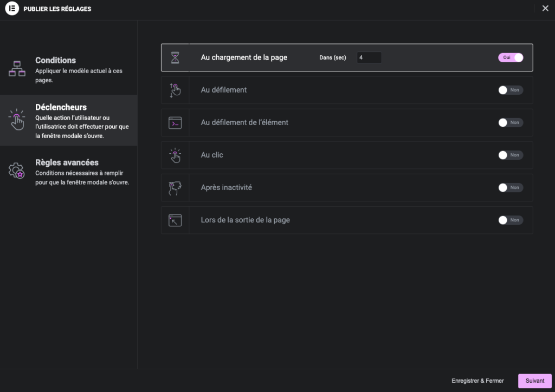Click the Dans (sec) delay input field
The image size is (555, 392).
pyautogui.click(x=369, y=57)
